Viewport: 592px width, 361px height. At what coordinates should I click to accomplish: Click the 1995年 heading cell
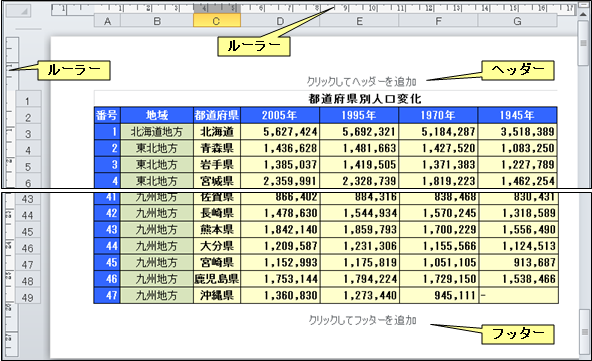click(359, 115)
